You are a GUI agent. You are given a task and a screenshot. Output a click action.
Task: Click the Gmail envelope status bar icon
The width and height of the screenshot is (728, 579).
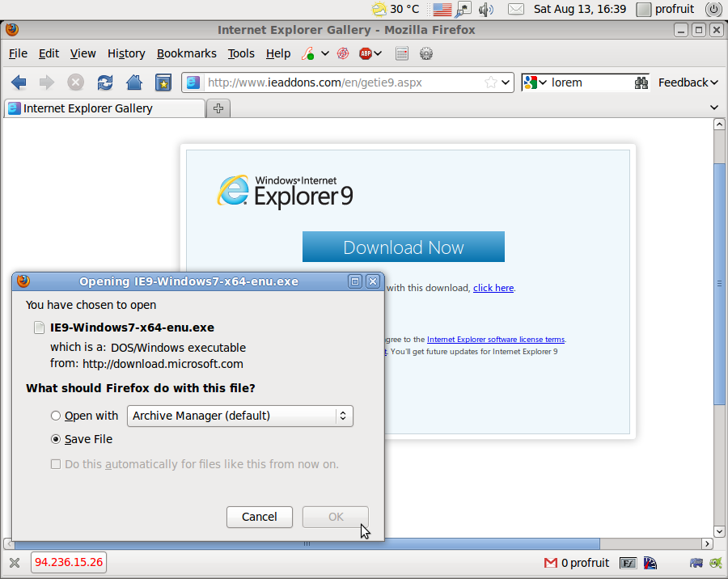tap(551, 563)
